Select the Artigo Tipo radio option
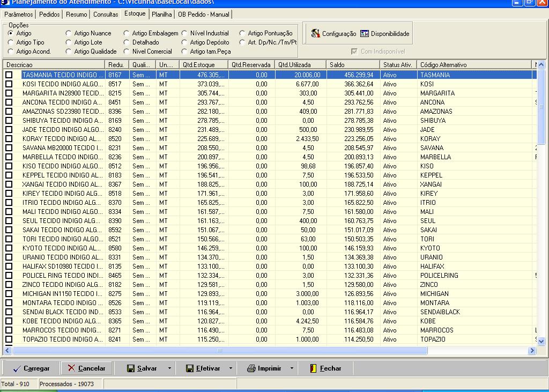The height and width of the screenshot is (392, 549). [11, 42]
